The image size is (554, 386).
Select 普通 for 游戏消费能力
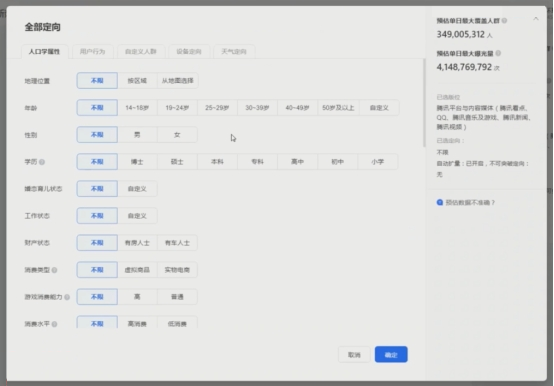click(177, 297)
